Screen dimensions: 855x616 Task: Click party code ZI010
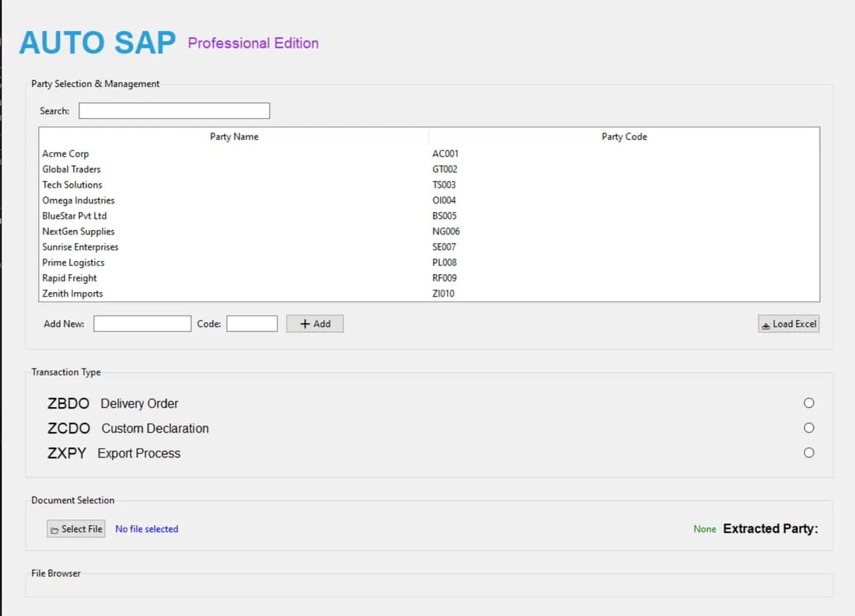443,294
